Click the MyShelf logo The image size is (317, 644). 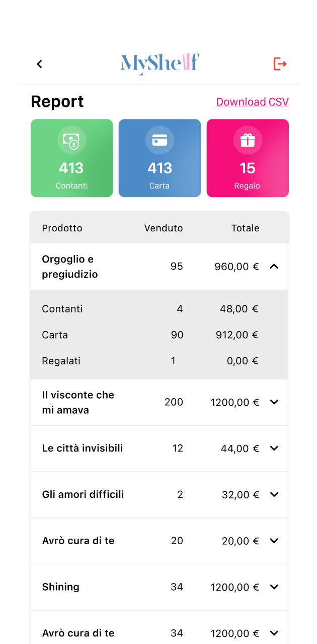160,63
